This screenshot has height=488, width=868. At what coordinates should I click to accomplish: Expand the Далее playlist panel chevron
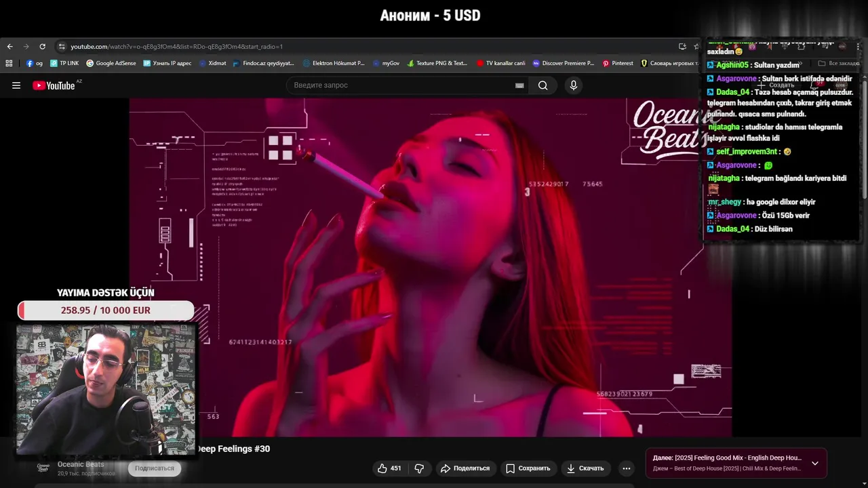(x=815, y=464)
